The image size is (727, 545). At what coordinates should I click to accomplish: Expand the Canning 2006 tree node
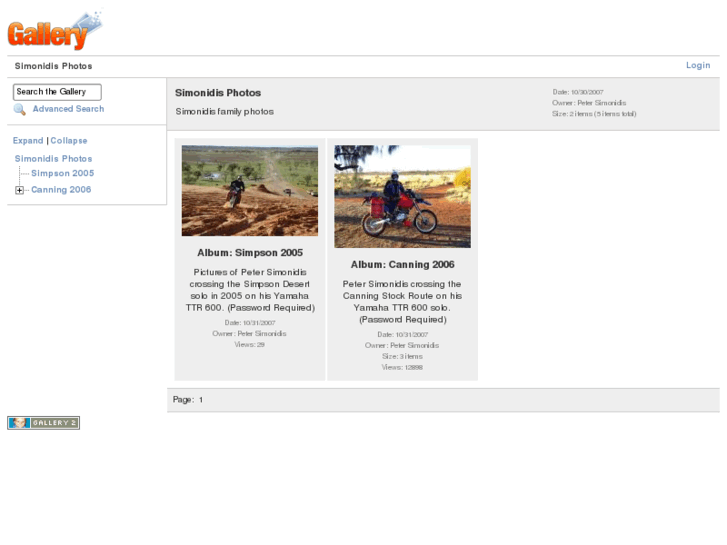pyautogui.click(x=19, y=190)
